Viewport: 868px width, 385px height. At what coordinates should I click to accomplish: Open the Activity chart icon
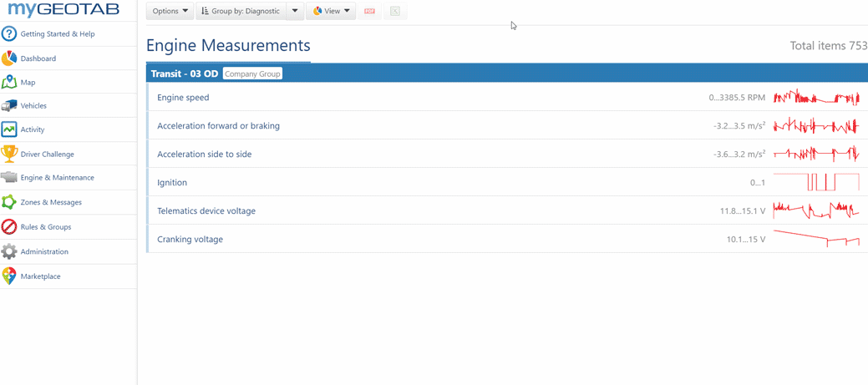tap(9, 129)
